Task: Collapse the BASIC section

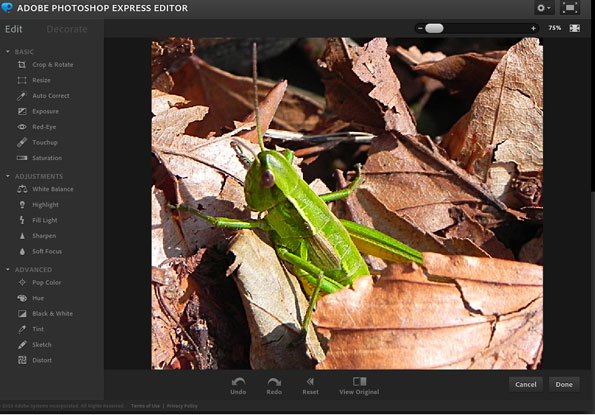Action: 8,52
